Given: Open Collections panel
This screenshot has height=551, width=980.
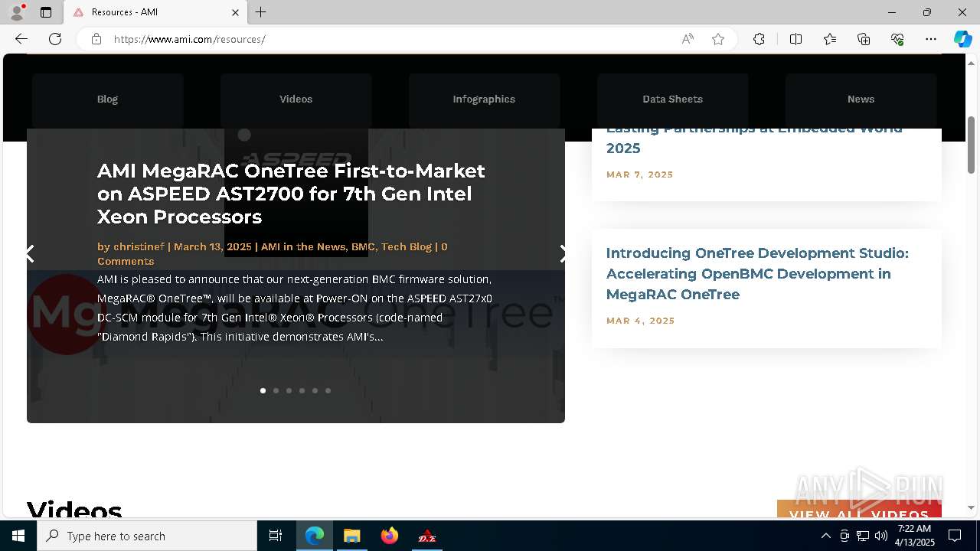Looking at the screenshot, I should 864,39.
